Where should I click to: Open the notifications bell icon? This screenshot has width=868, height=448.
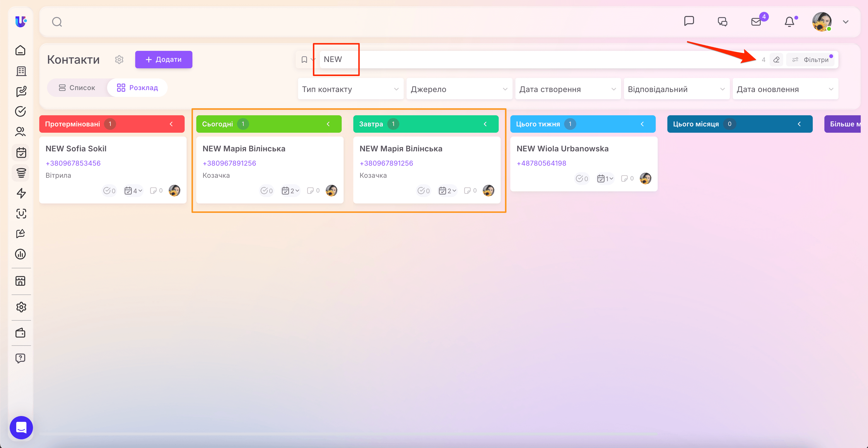[x=789, y=22]
